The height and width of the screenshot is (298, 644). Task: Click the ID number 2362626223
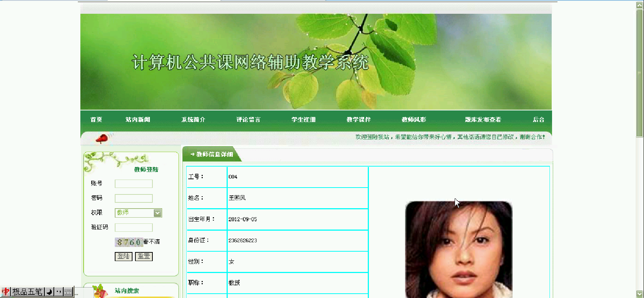pos(243,240)
